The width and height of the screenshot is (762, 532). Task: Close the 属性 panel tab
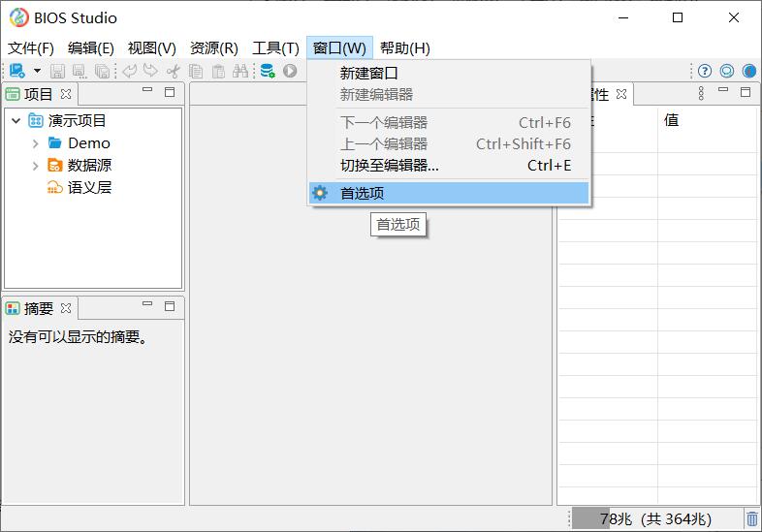coord(621,94)
